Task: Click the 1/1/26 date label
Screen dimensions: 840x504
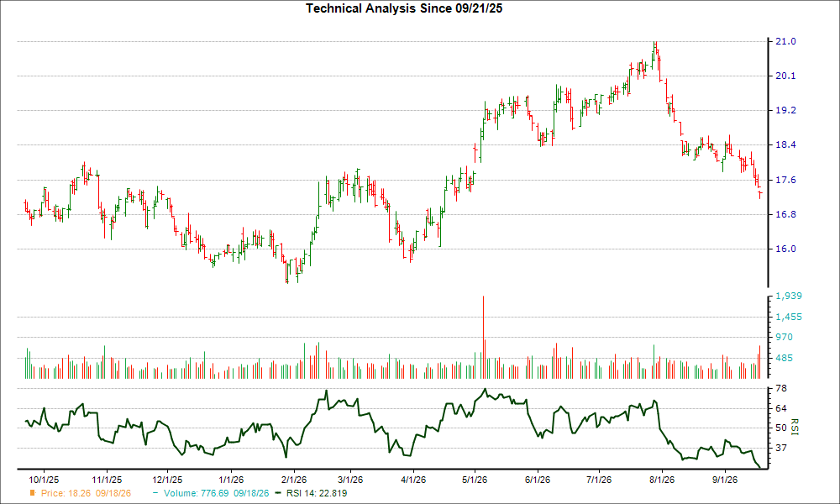Action: 230,480
